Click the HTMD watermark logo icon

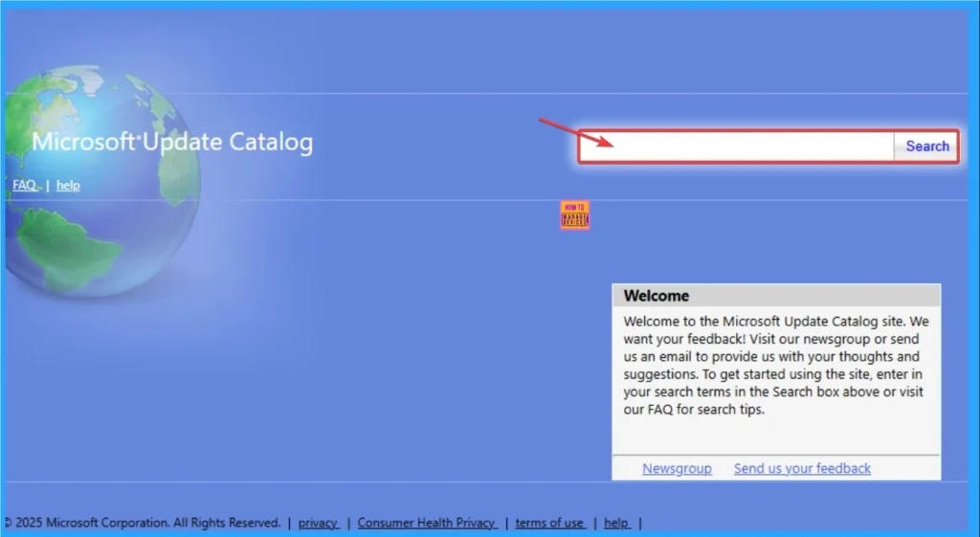(x=574, y=215)
